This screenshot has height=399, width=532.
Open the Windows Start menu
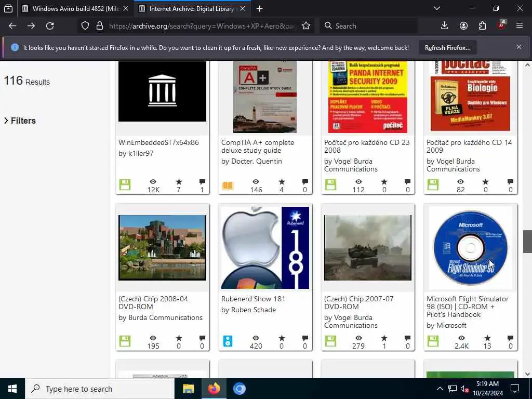pyautogui.click(x=12, y=389)
